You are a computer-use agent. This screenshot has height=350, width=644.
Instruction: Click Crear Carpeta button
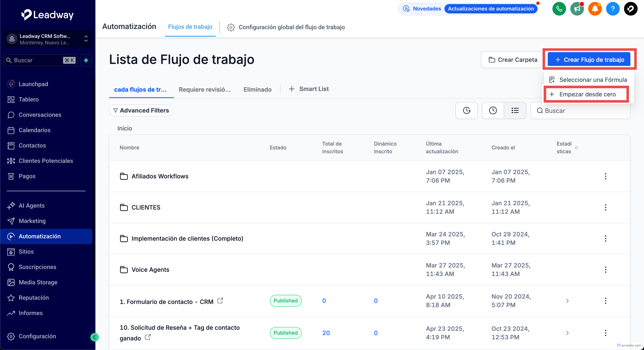point(513,60)
